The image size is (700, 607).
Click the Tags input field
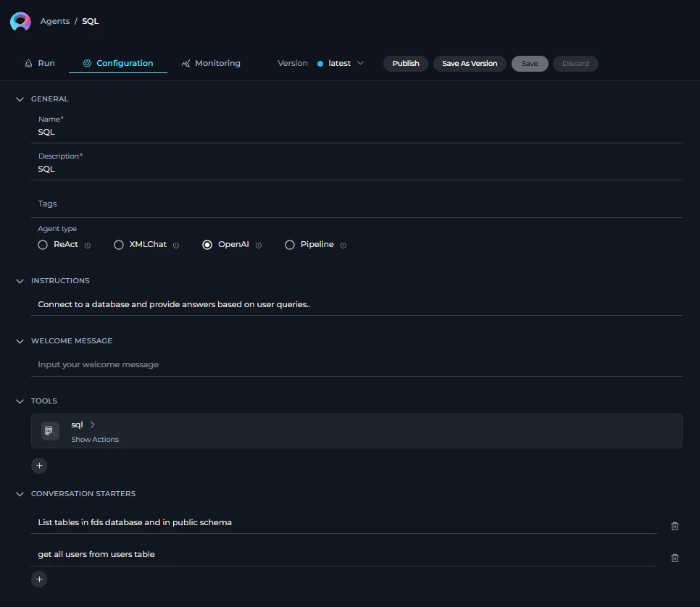[357, 204]
